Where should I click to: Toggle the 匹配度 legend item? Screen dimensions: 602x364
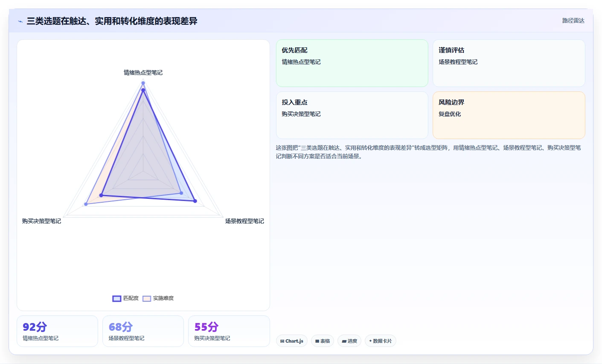pyautogui.click(x=125, y=298)
